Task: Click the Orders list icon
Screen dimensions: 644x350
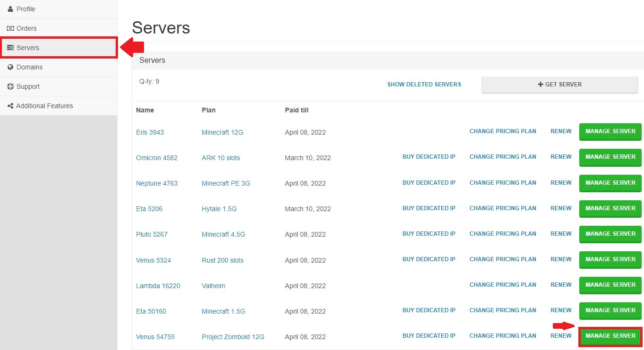Action: [x=9, y=28]
